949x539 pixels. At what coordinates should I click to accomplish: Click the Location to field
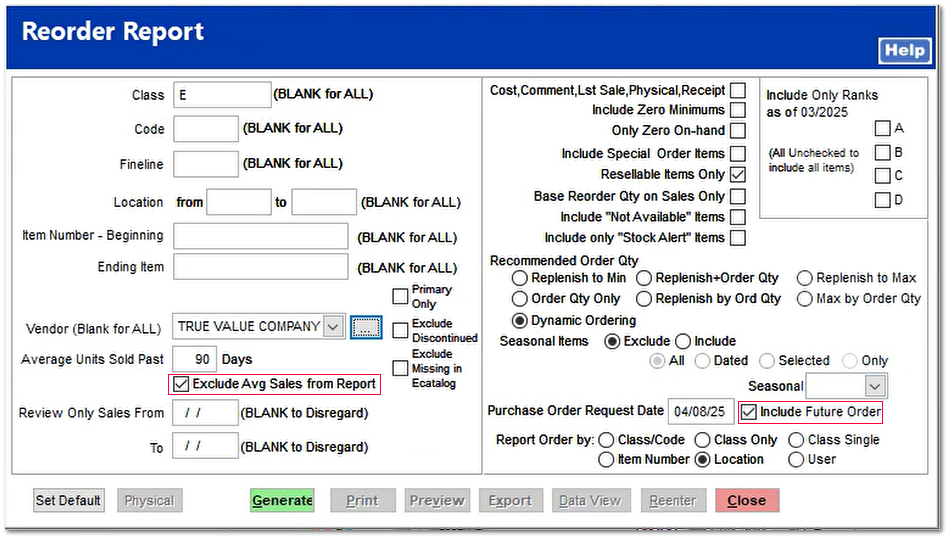324,202
